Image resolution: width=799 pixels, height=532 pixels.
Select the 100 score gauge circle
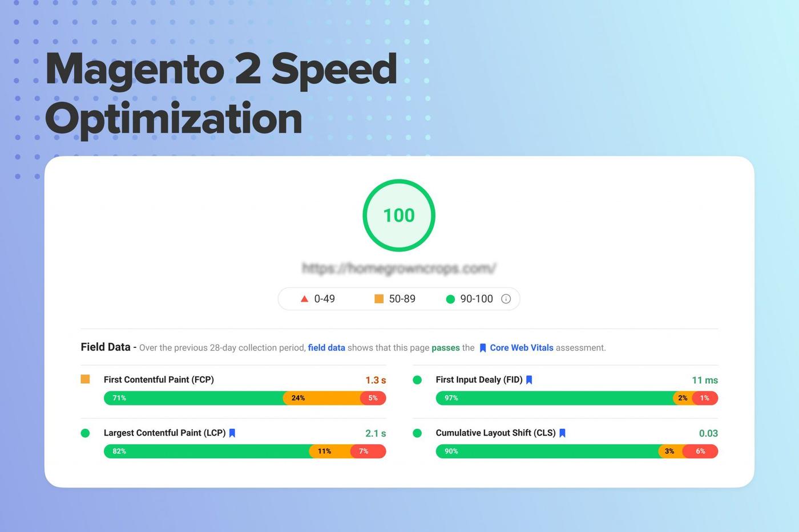[x=399, y=215]
